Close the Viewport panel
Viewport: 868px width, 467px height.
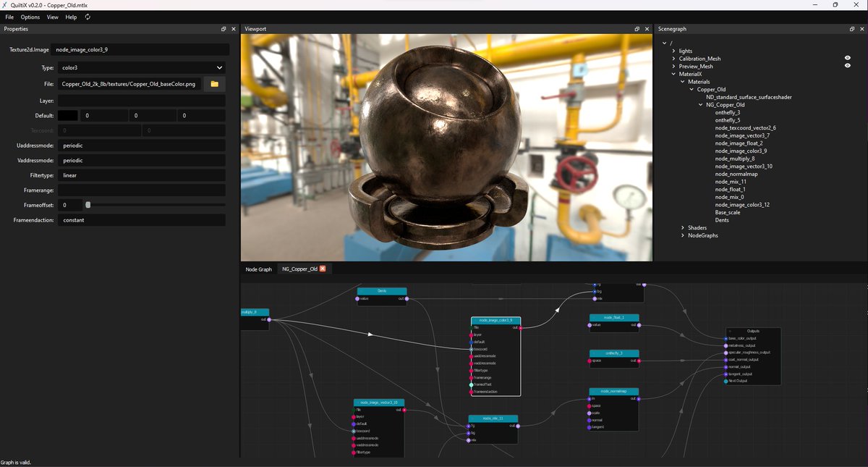647,29
